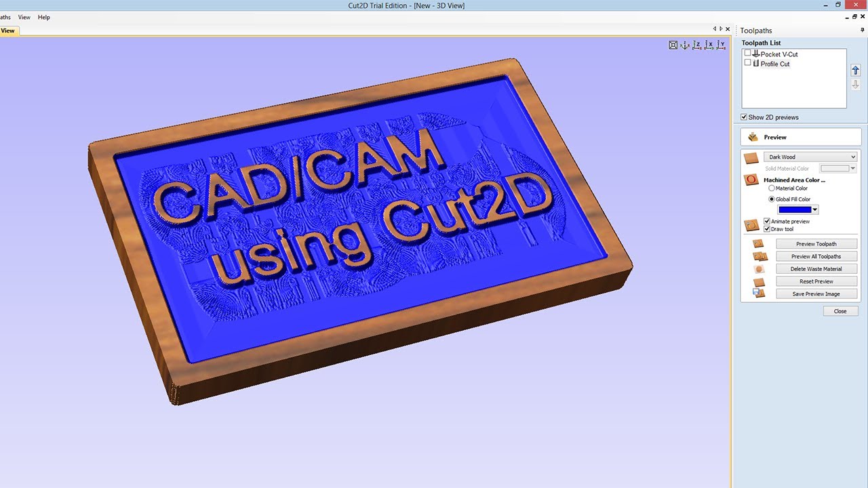Click the blue Global Fill Color swatch
This screenshot has width=868, height=488.
[795, 210]
